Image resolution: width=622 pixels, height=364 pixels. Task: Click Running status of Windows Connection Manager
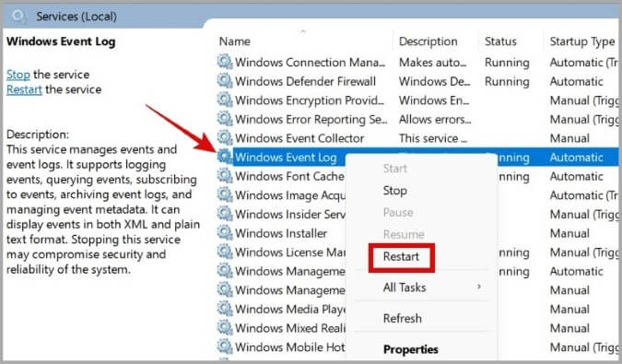[x=507, y=63]
